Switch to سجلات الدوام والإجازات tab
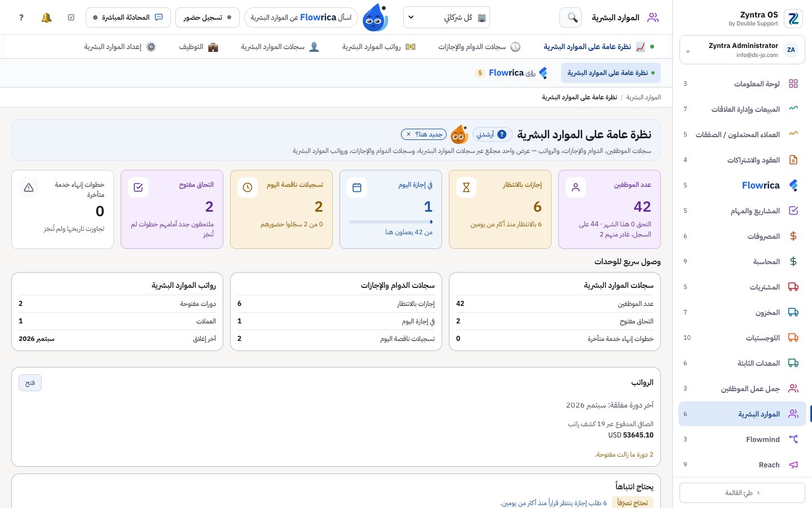The image size is (812, 508). (479, 47)
